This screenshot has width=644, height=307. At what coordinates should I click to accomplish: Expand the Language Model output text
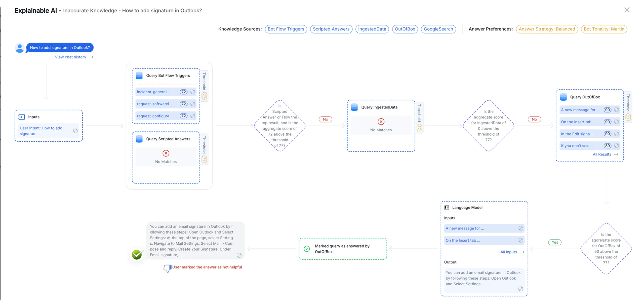tap(520, 289)
